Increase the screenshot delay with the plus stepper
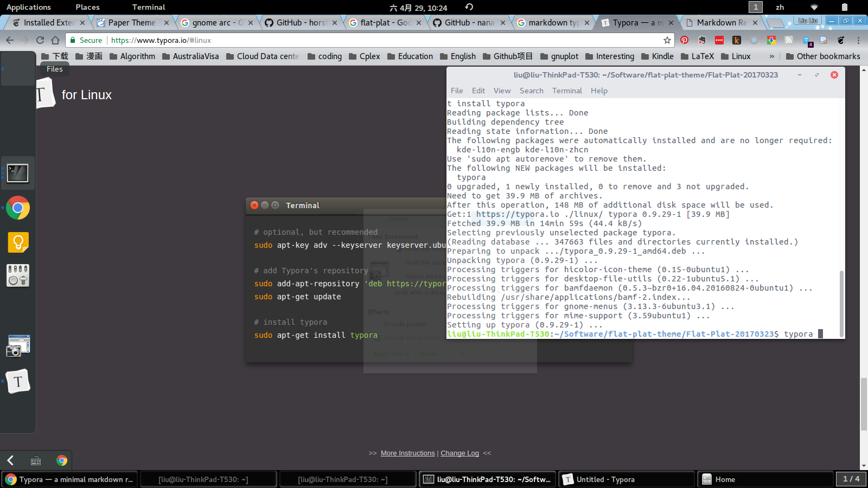868x488 pixels. [498, 292]
